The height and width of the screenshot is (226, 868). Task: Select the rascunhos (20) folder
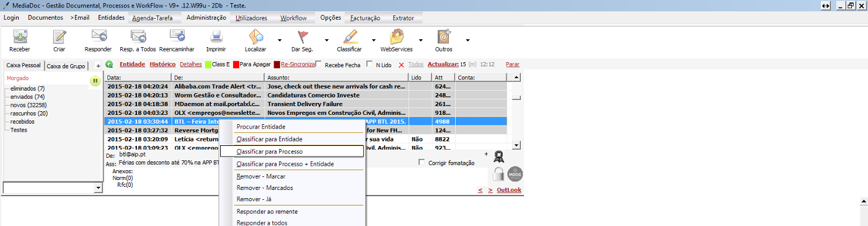point(29,113)
